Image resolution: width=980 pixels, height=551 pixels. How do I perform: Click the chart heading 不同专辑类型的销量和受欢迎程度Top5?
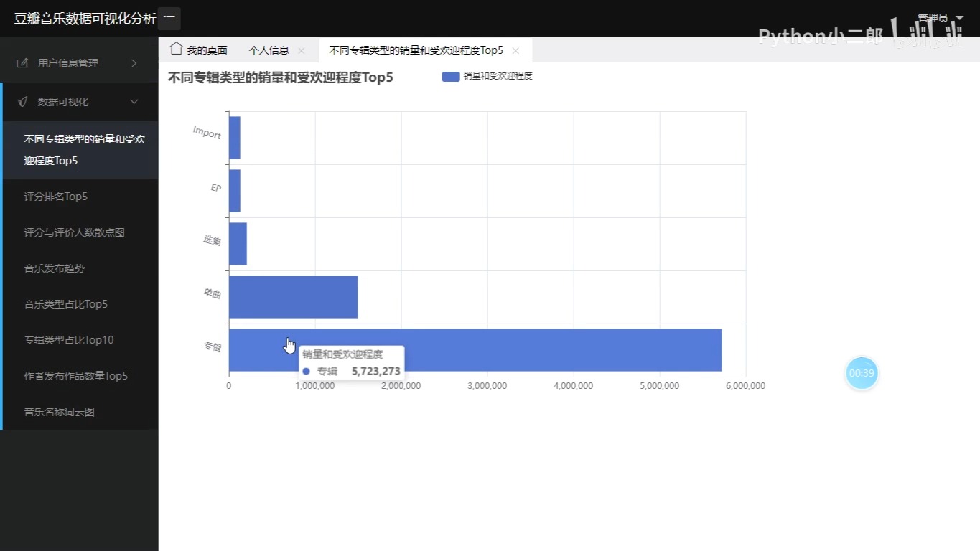click(280, 77)
